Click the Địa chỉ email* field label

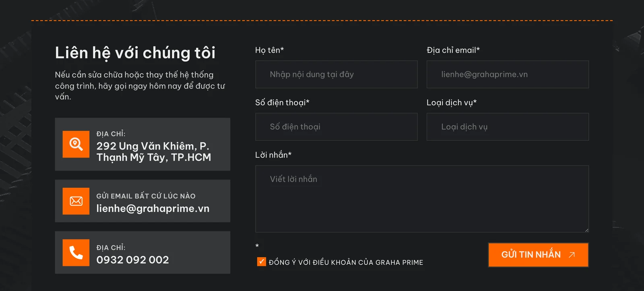453,50
